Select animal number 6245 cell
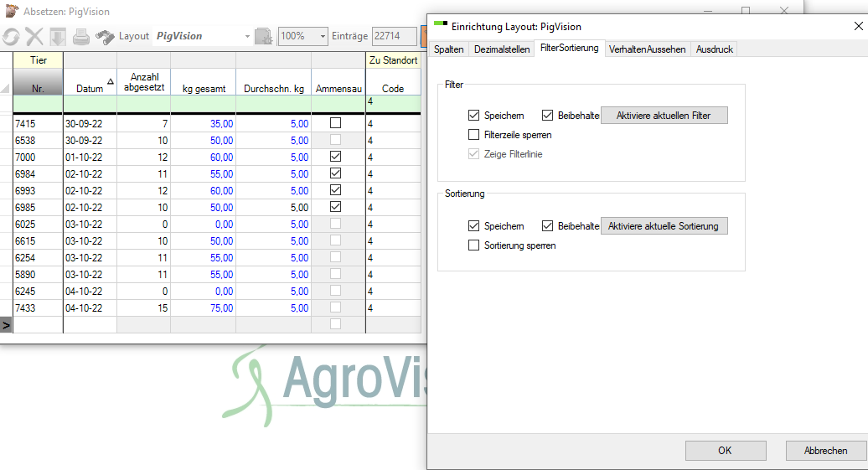 tap(38, 292)
